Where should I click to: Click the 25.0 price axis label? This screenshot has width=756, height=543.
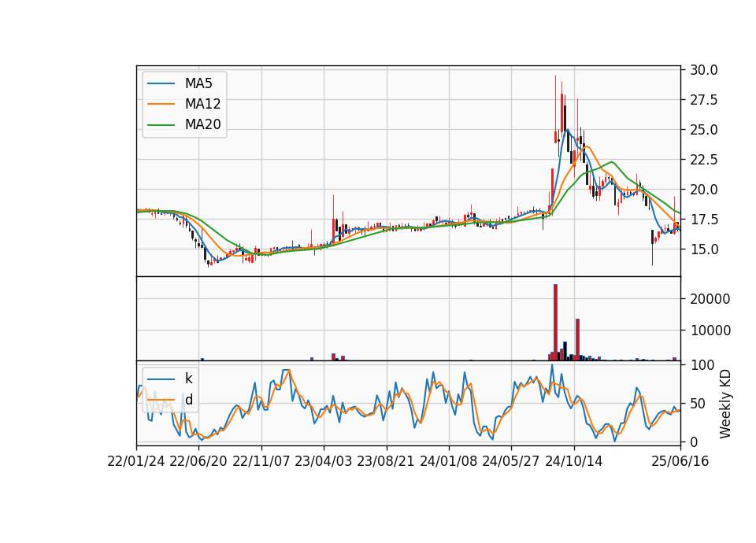click(703, 130)
